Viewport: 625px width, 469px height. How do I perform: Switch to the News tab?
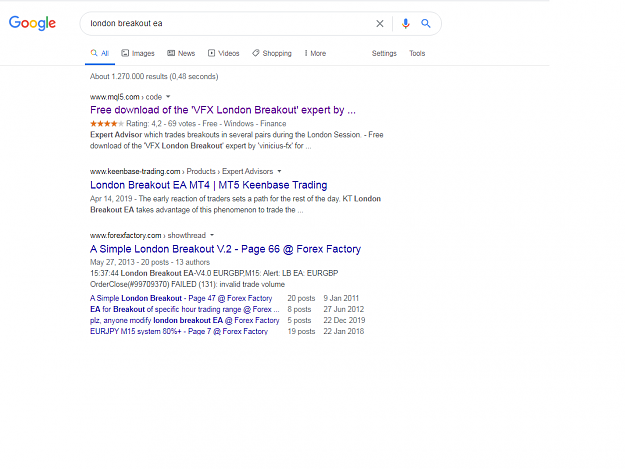pos(181,53)
